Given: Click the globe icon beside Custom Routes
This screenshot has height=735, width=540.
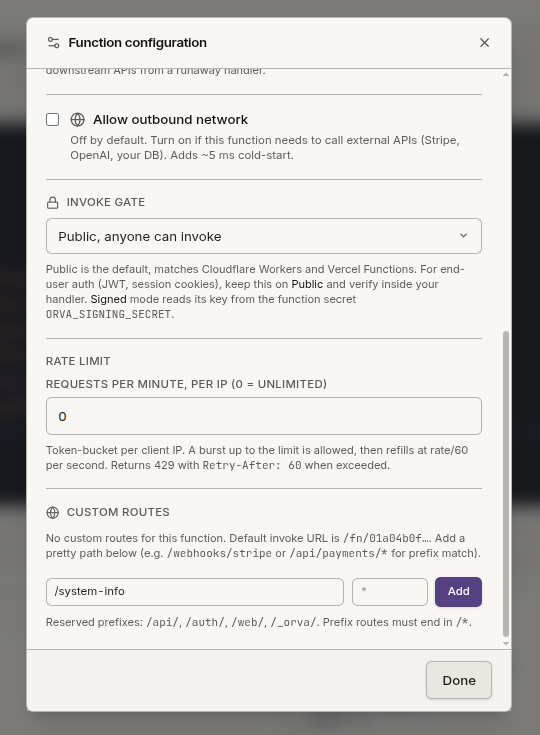Looking at the screenshot, I should click(52, 512).
